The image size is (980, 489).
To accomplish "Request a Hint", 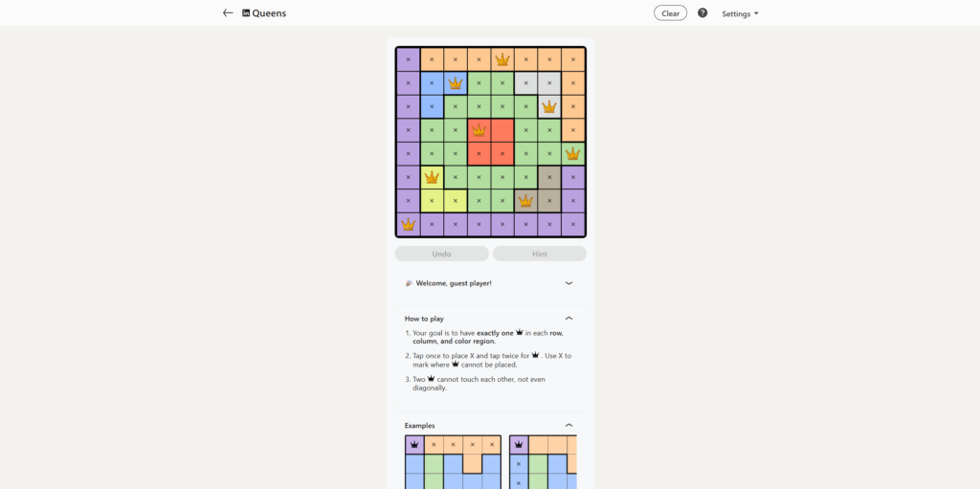I will pyautogui.click(x=540, y=254).
